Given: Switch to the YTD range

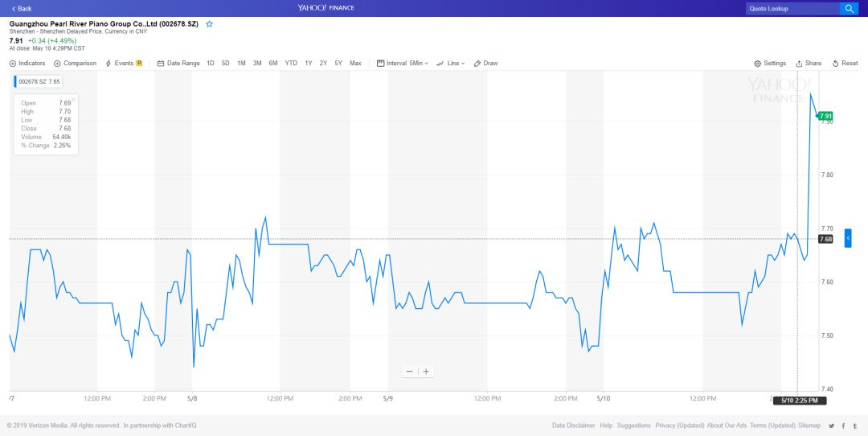Looking at the screenshot, I should pyautogui.click(x=291, y=64).
